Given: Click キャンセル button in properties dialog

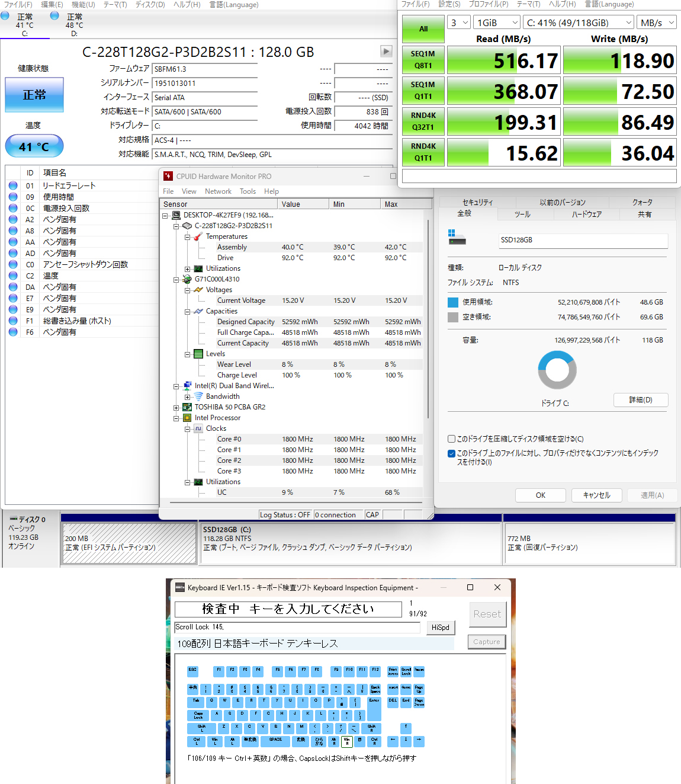Looking at the screenshot, I should [x=596, y=495].
